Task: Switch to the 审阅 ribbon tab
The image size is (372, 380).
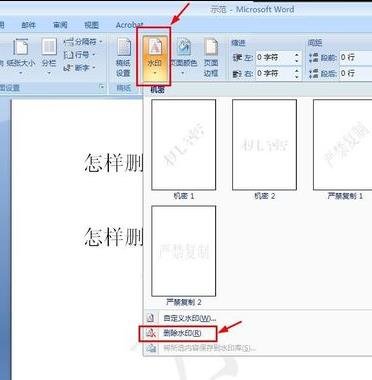Action: pyautogui.click(x=60, y=25)
